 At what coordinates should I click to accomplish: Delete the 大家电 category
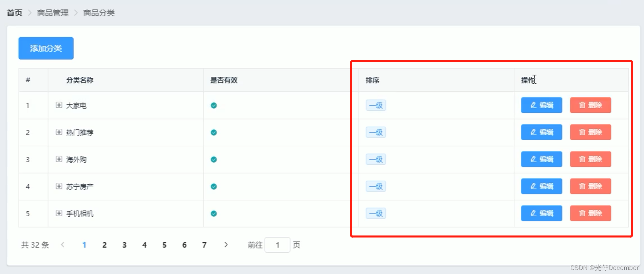[x=591, y=105]
